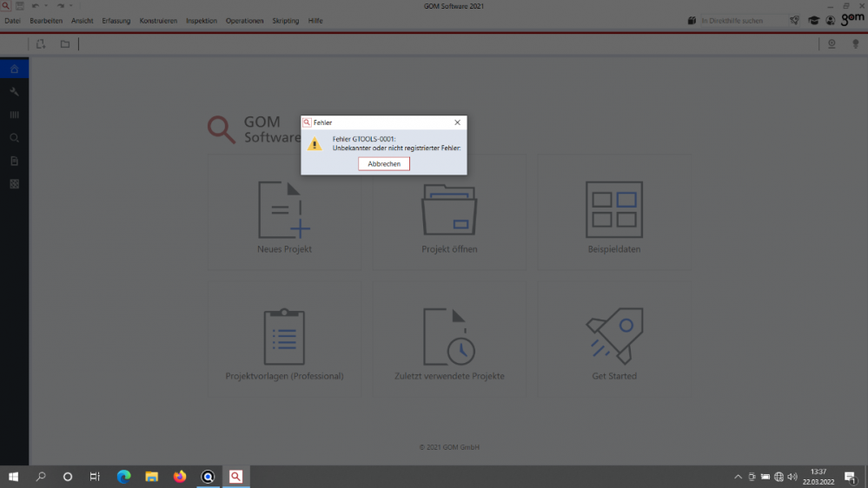
Task: Click the Neues Projekt tile
Action: pyautogui.click(x=284, y=213)
